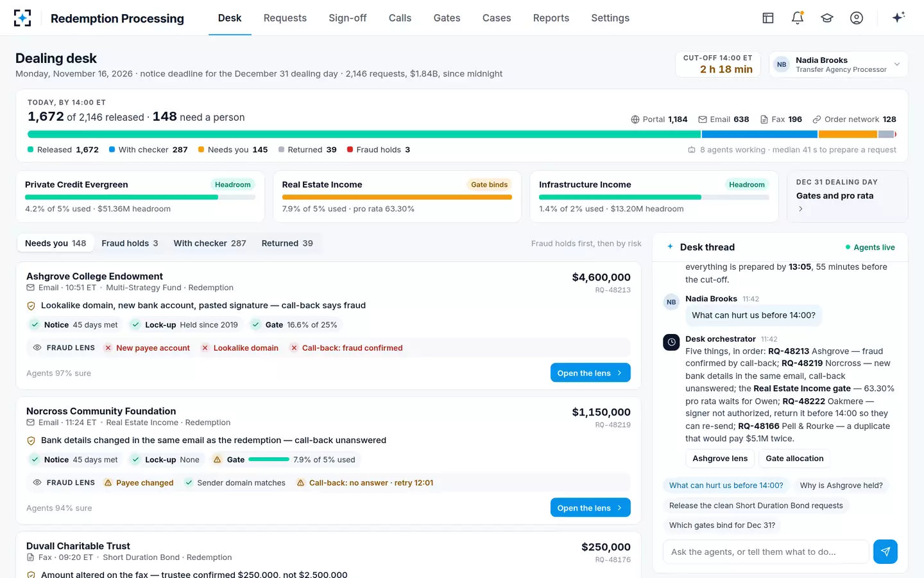Screen dimensions: 924x578
Task: Show the With checker 287 list
Action: (x=210, y=243)
